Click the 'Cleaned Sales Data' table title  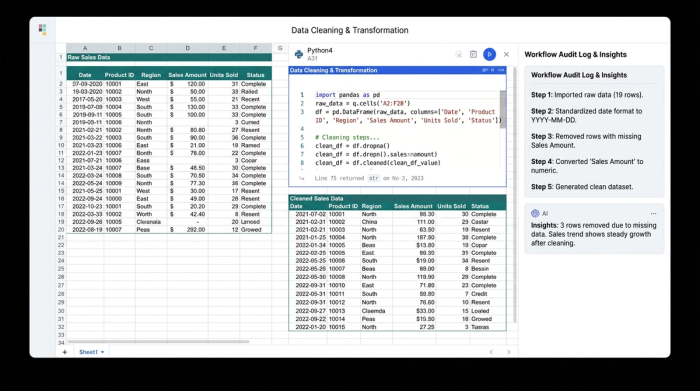tap(317, 198)
